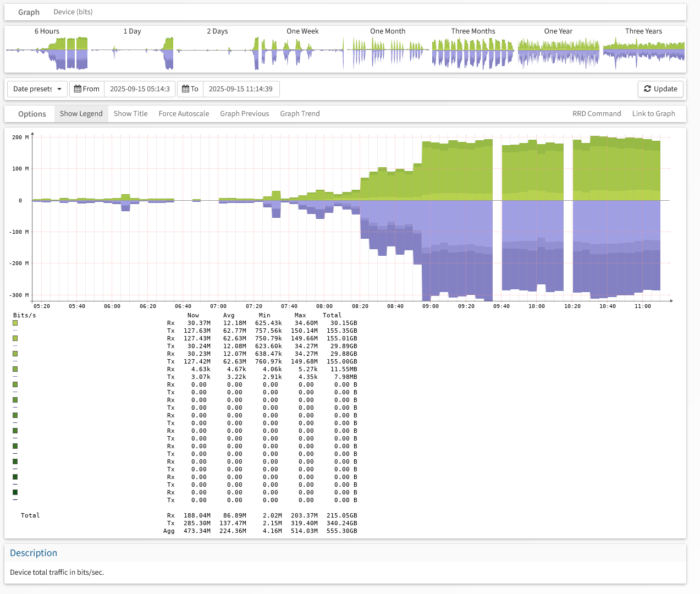
Task: Turn on the Graph Trend option
Action: [300, 114]
